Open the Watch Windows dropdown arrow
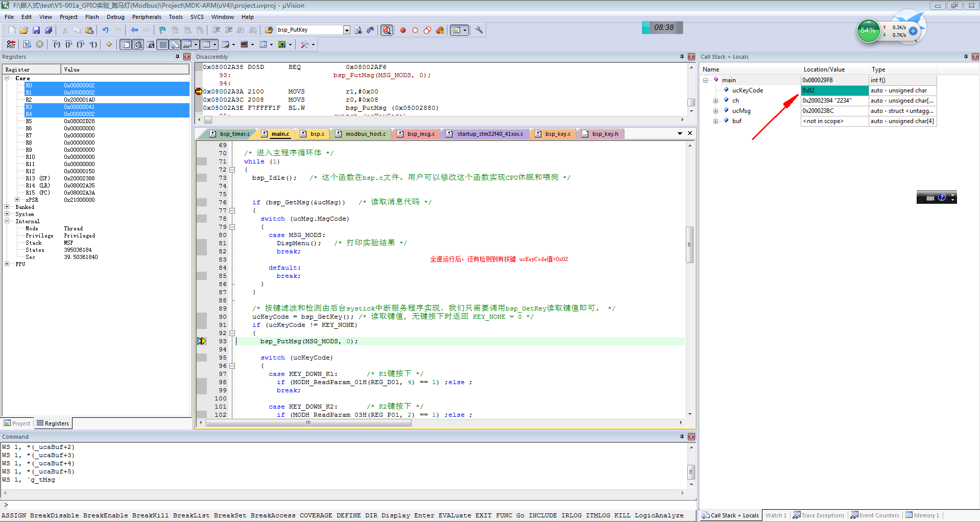Screen dimensions: 980x522 tap(196, 44)
